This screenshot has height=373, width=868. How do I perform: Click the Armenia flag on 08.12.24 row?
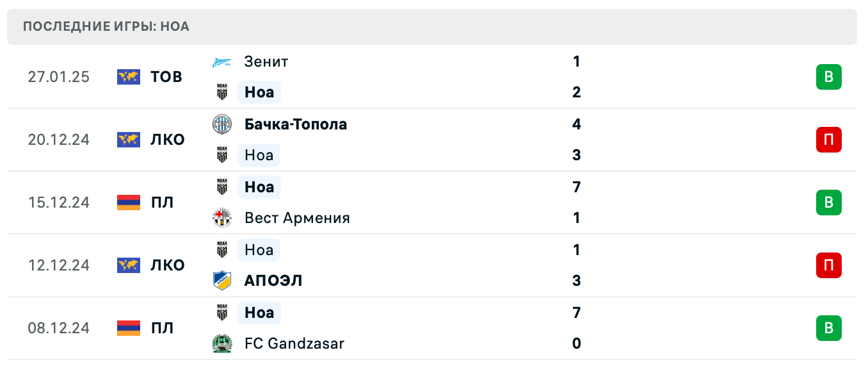point(129,328)
